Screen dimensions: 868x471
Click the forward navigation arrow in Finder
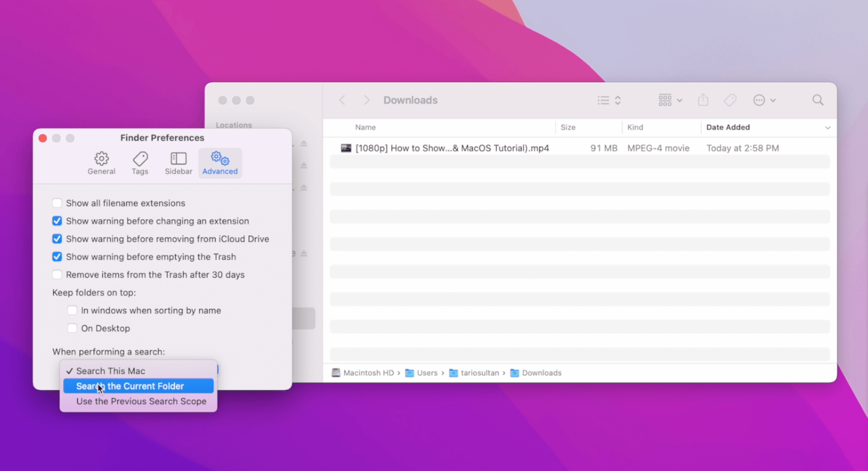366,100
